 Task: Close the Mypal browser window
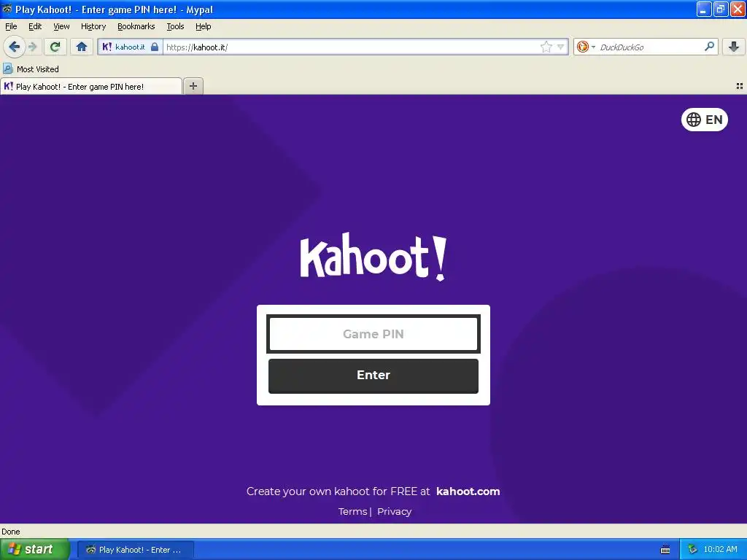pyautogui.click(x=738, y=9)
